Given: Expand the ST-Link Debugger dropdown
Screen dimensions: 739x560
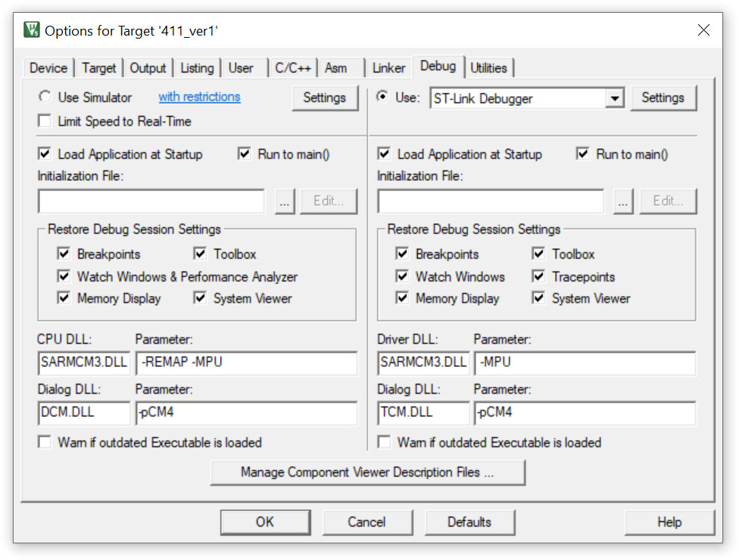Looking at the screenshot, I should [614, 98].
